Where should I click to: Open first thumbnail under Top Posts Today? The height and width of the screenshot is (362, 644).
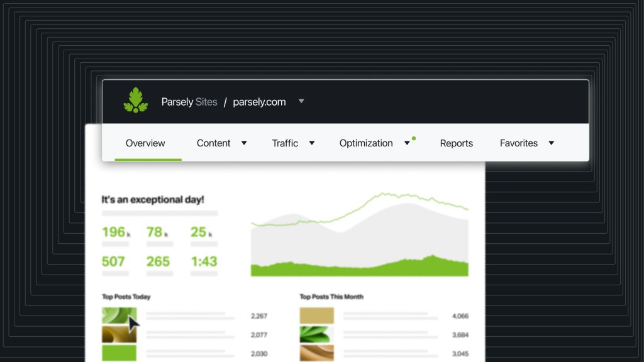119,315
